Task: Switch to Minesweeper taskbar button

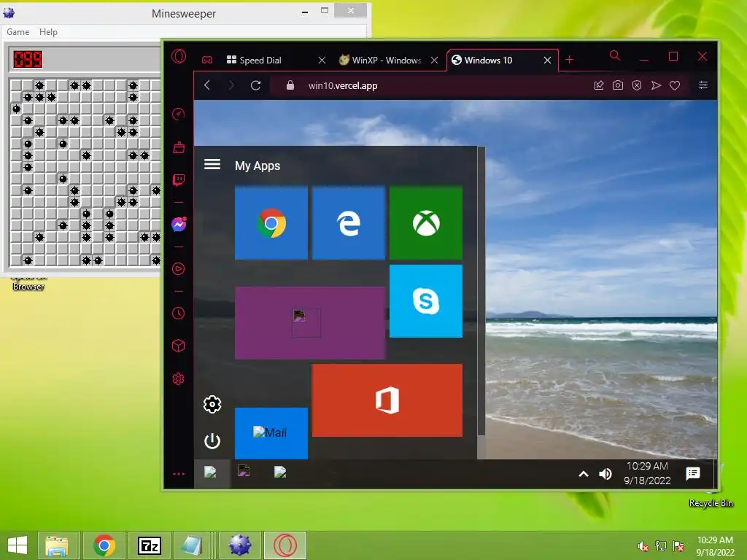Action: 239,545
